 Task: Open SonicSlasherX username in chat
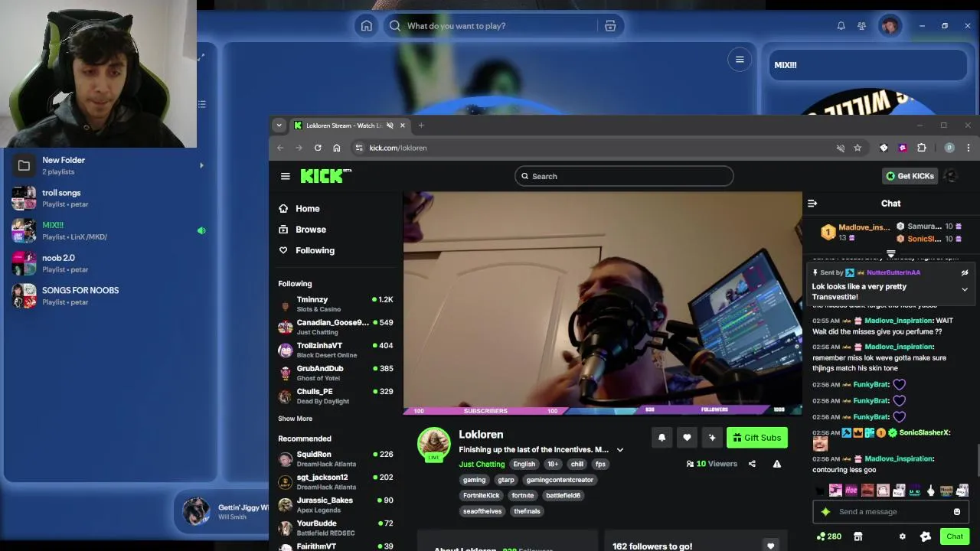925,433
